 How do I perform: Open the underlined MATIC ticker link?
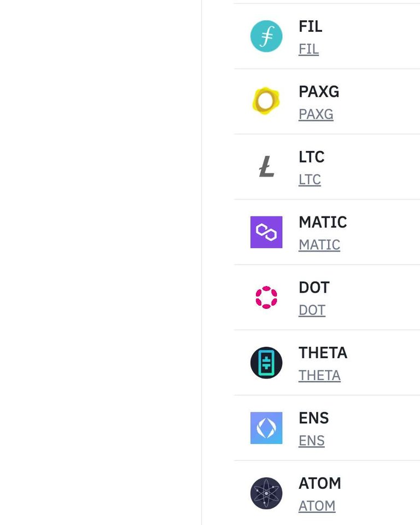319,244
